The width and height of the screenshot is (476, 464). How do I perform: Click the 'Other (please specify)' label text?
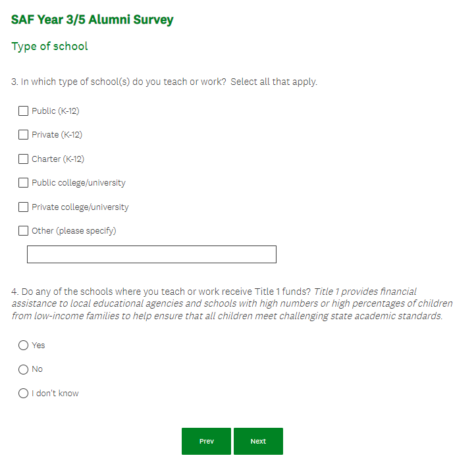pos(74,231)
